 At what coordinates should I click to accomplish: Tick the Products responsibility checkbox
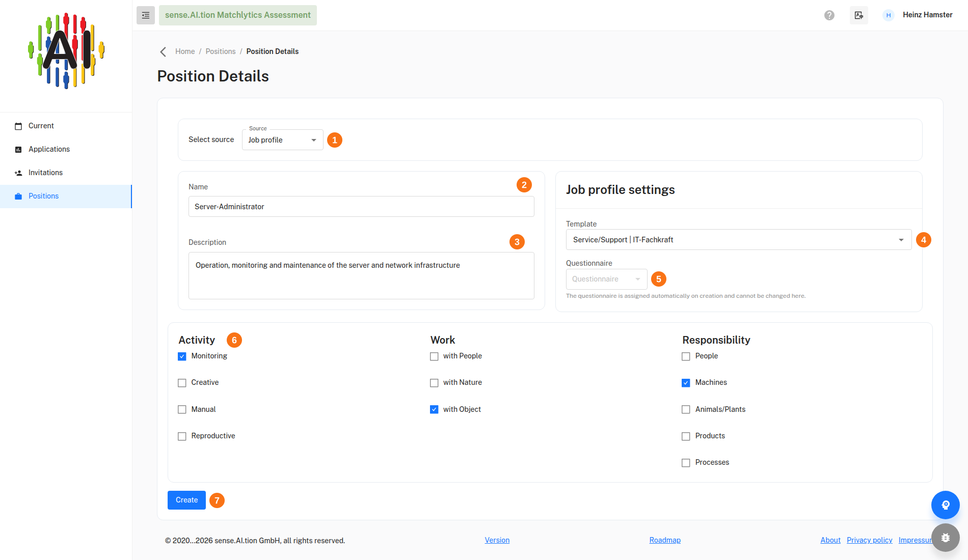(x=686, y=436)
